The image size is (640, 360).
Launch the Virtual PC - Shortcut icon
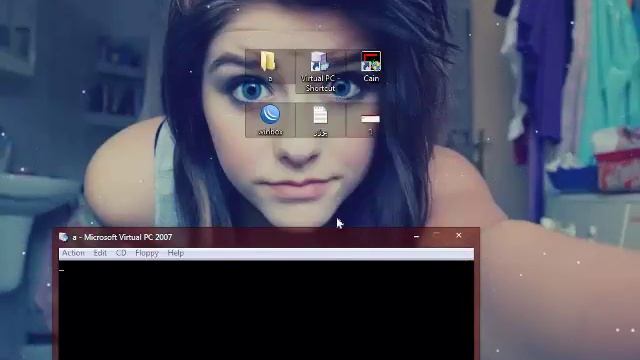pos(320,62)
